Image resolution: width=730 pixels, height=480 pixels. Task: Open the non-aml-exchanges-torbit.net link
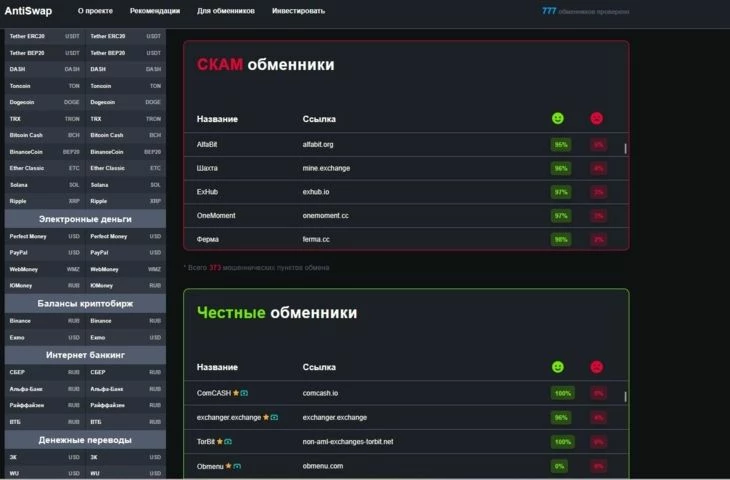point(348,441)
